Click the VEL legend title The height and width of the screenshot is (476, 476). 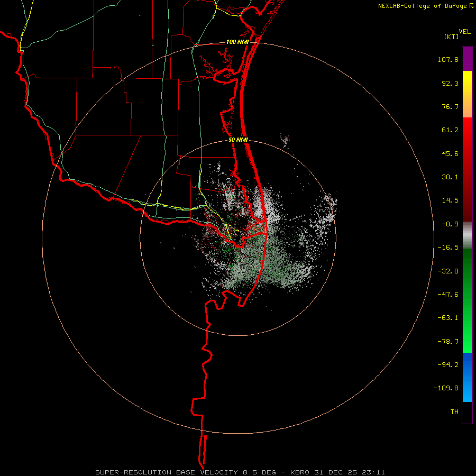[464, 32]
